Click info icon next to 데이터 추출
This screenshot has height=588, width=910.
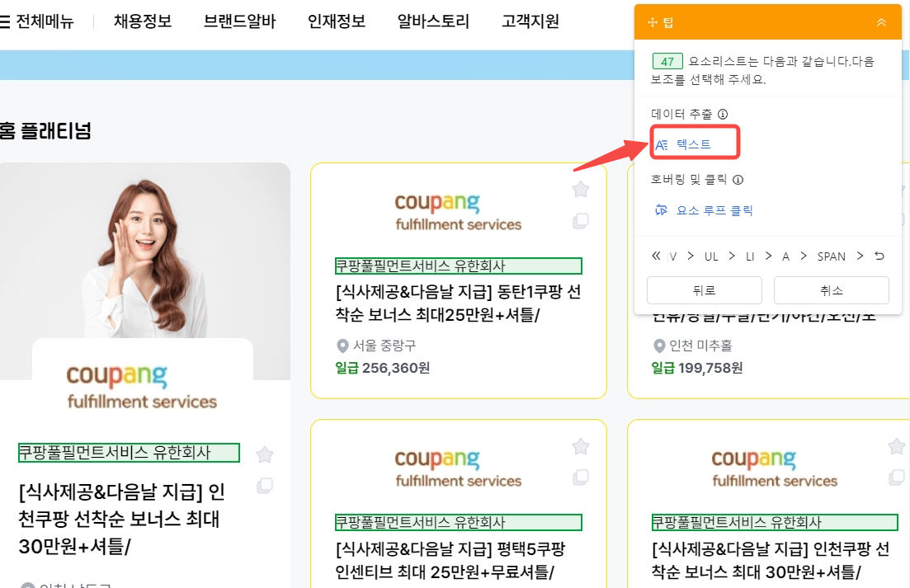click(723, 115)
